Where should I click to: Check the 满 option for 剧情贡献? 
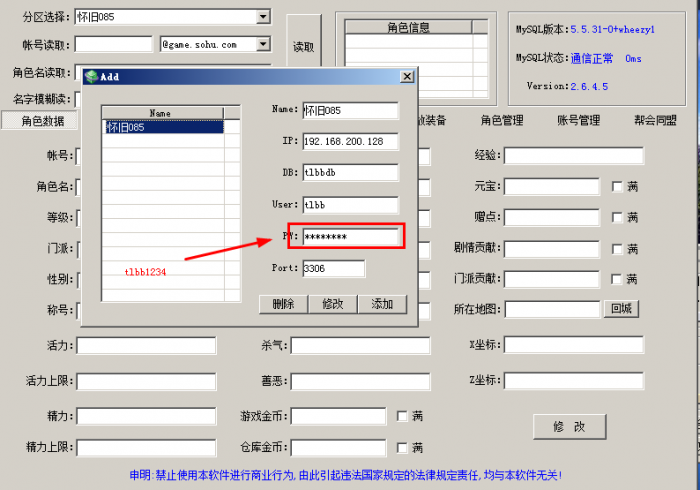click(617, 249)
